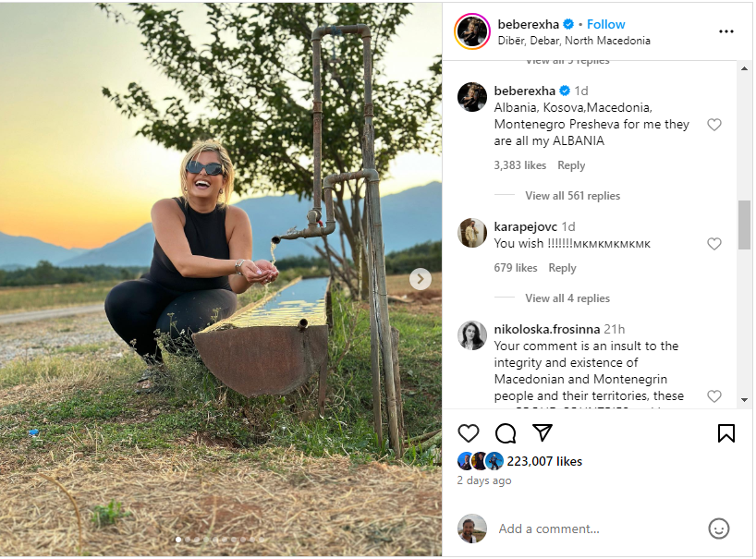Open the three-dot more options menu

726,31
